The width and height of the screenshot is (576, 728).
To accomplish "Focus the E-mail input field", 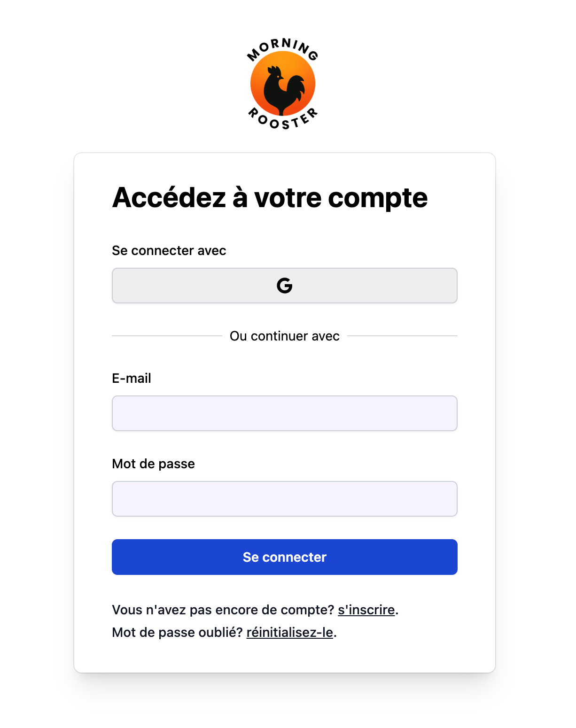I will [x=284, y=413].
